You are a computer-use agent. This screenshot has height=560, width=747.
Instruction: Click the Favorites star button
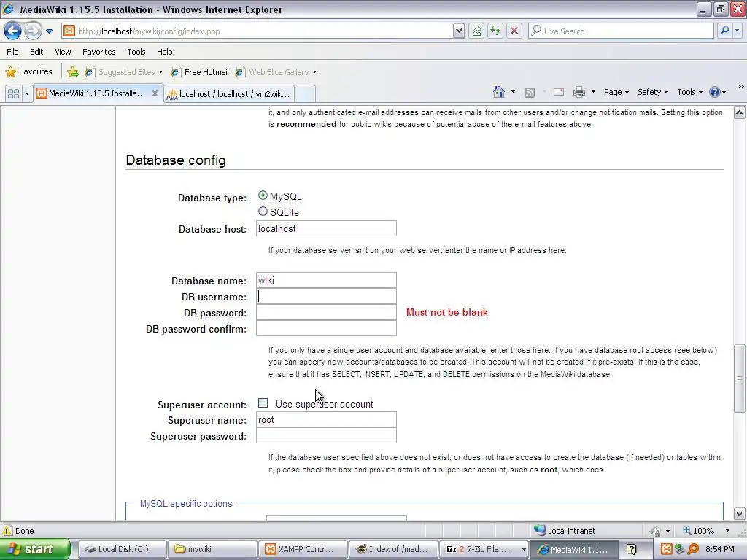click(28, 72)
